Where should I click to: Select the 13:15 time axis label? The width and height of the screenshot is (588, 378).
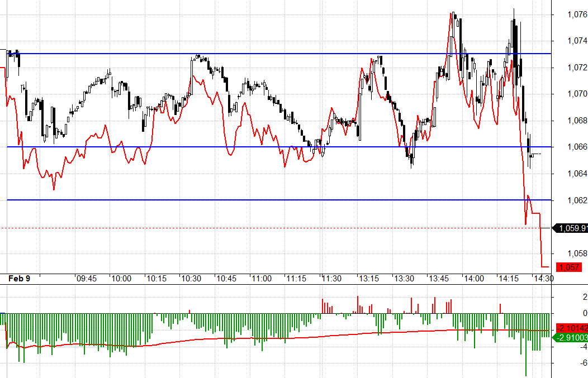[x=369, y=278]
